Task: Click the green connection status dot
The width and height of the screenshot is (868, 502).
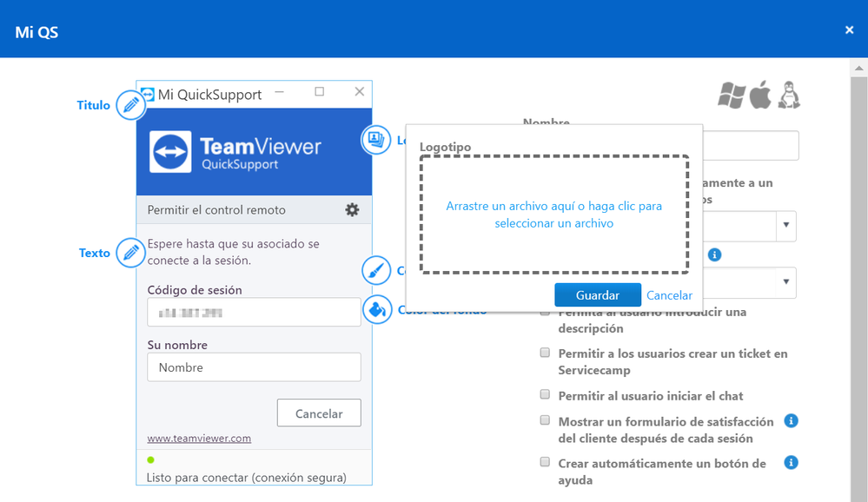Action: point(150,460)
